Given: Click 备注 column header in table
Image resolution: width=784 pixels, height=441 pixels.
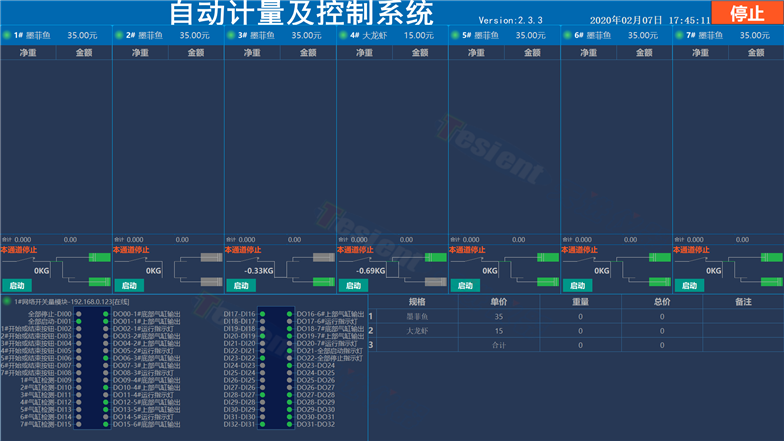Looking at the screenshot, I should tap(742, 301).
